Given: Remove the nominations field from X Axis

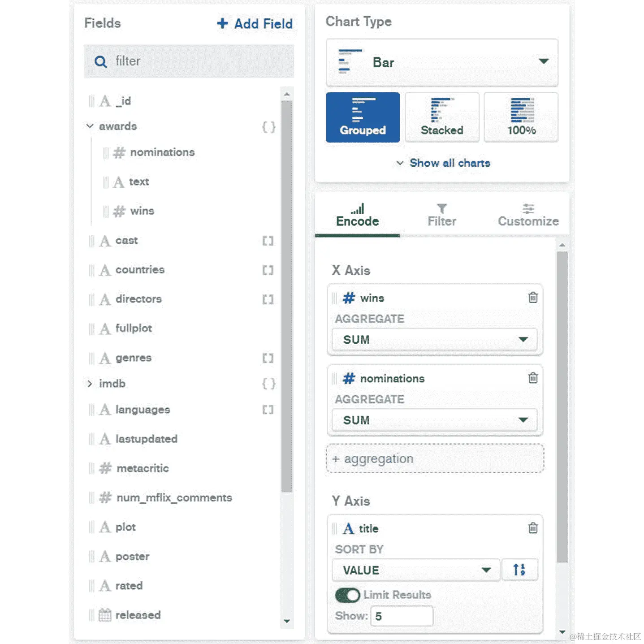Looking at the screenshot, I should coord(532,378).
